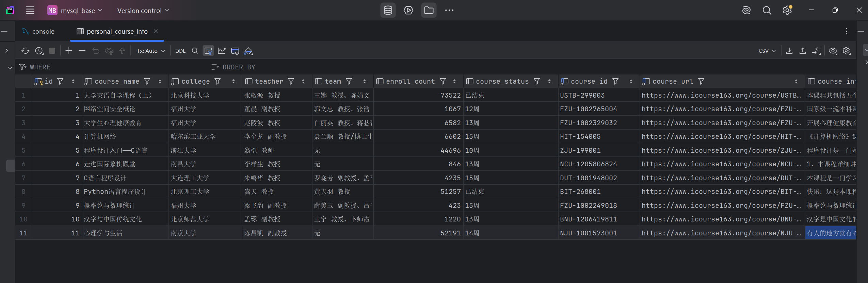Open the Files tool window icon

pyautogui.click(x=429, y=11)
